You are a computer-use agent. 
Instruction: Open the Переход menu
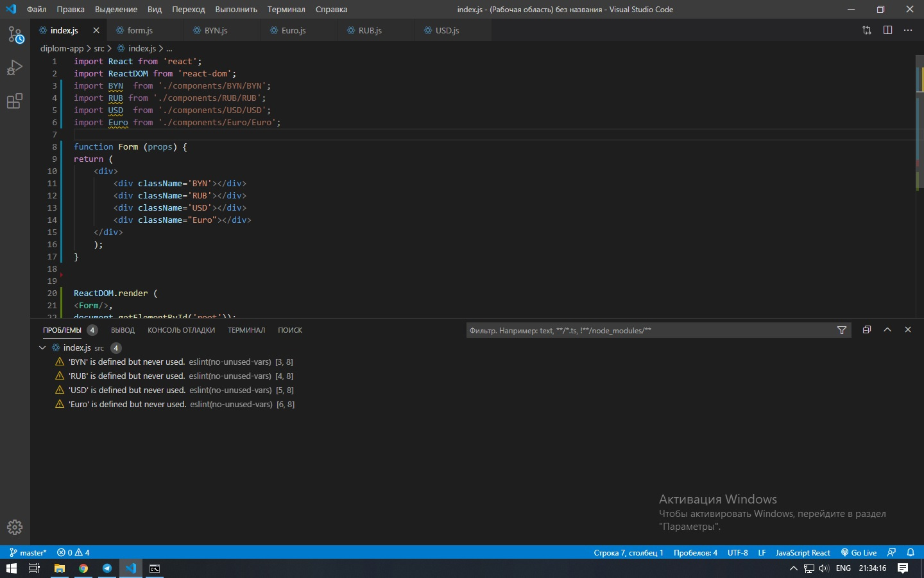pyautogui.click(x=189, y=9)
